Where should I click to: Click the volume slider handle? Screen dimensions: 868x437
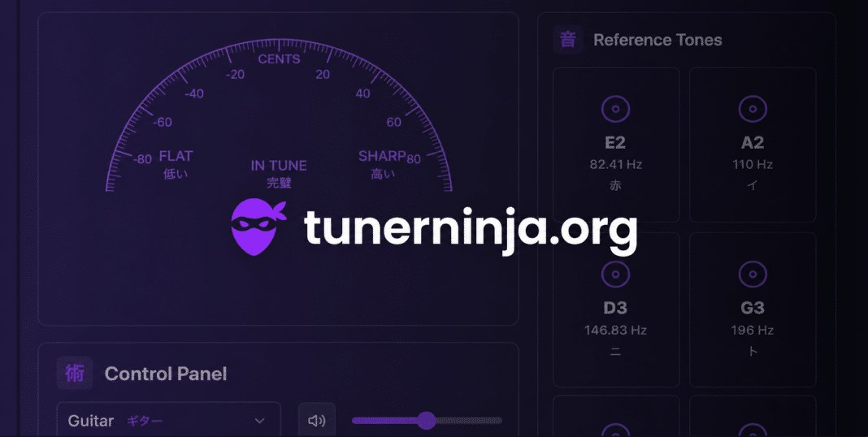[426, 421]
